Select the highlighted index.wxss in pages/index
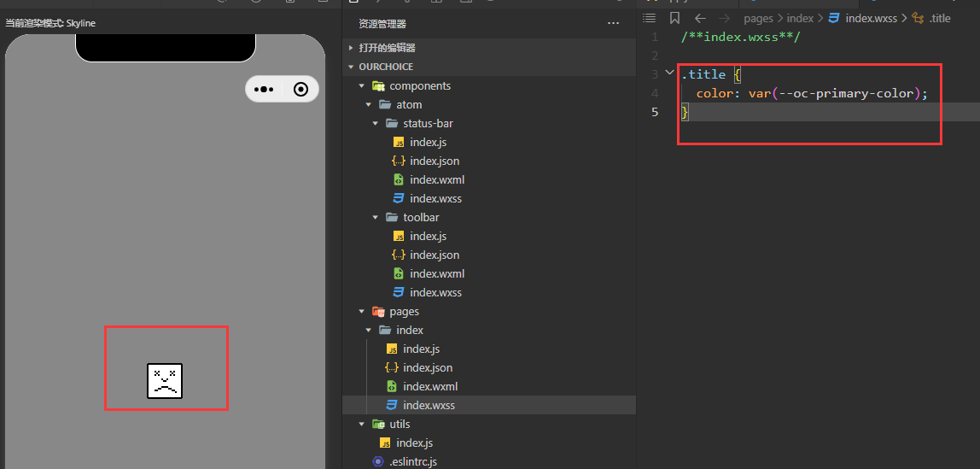Image resolution: width=980 pixels, height=469 pixels. click(x=489, y=405)
